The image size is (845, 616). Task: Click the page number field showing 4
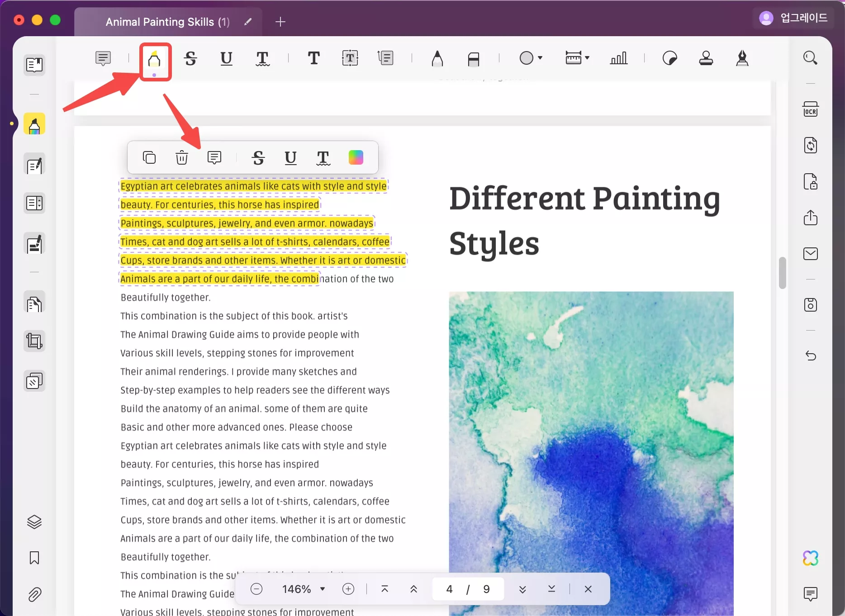449,589
